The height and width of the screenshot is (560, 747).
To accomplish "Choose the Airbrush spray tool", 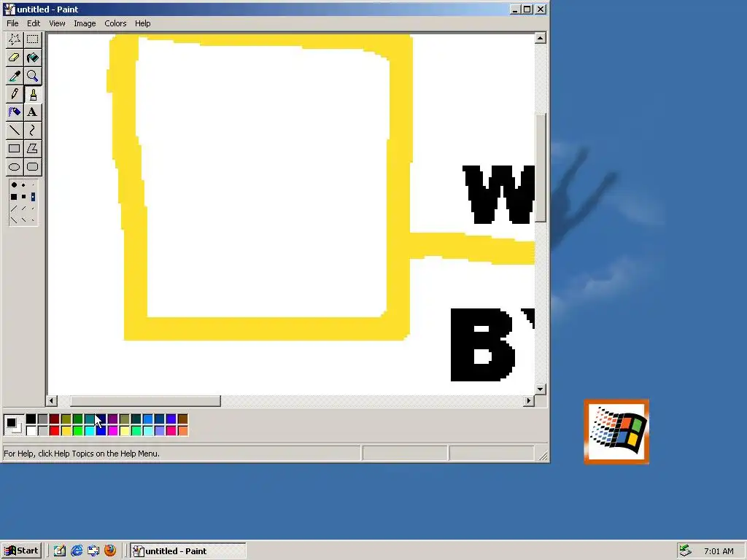I will (15, 112).
